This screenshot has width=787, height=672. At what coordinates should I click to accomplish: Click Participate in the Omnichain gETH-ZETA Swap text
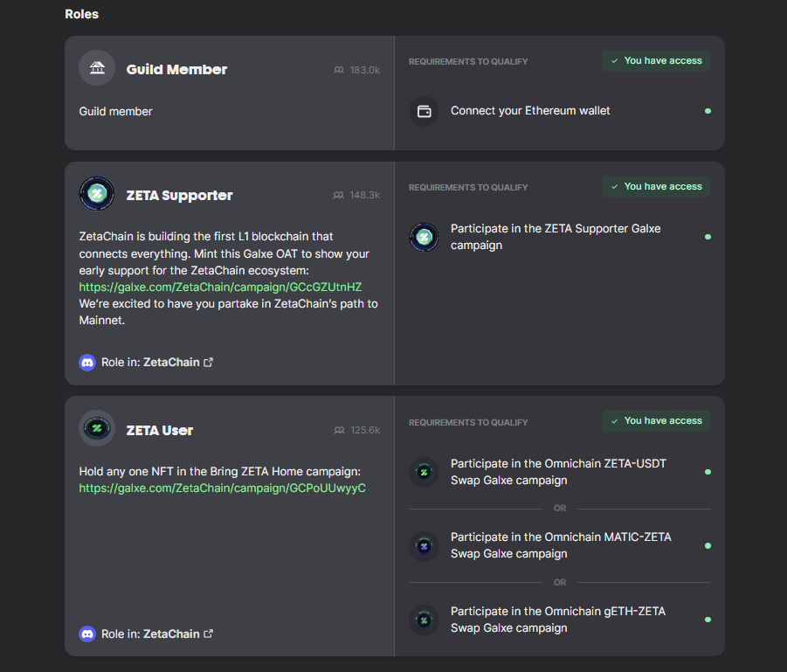(558, 620)
